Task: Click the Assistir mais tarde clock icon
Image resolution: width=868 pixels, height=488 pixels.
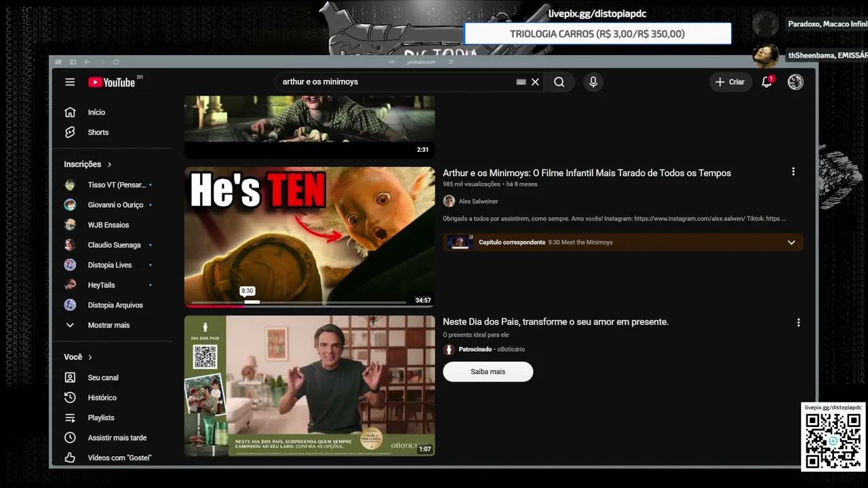Action: 70,438
